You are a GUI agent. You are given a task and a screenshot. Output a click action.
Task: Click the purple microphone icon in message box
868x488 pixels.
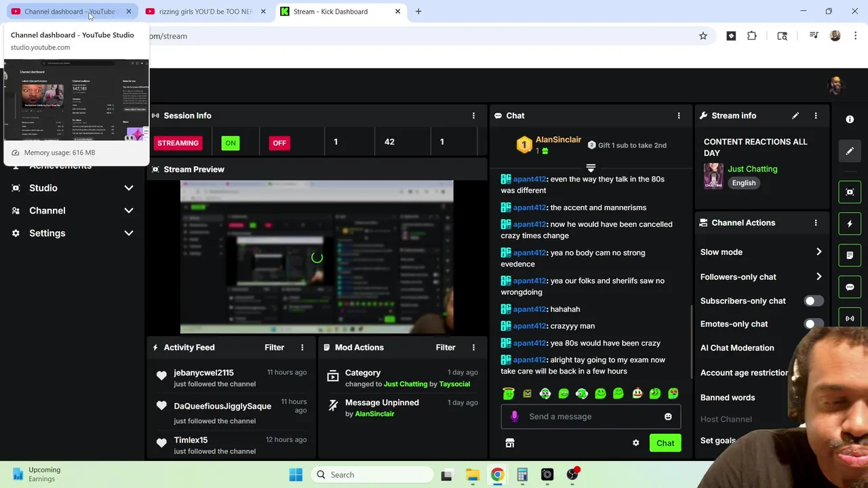[x=514, y=417]
